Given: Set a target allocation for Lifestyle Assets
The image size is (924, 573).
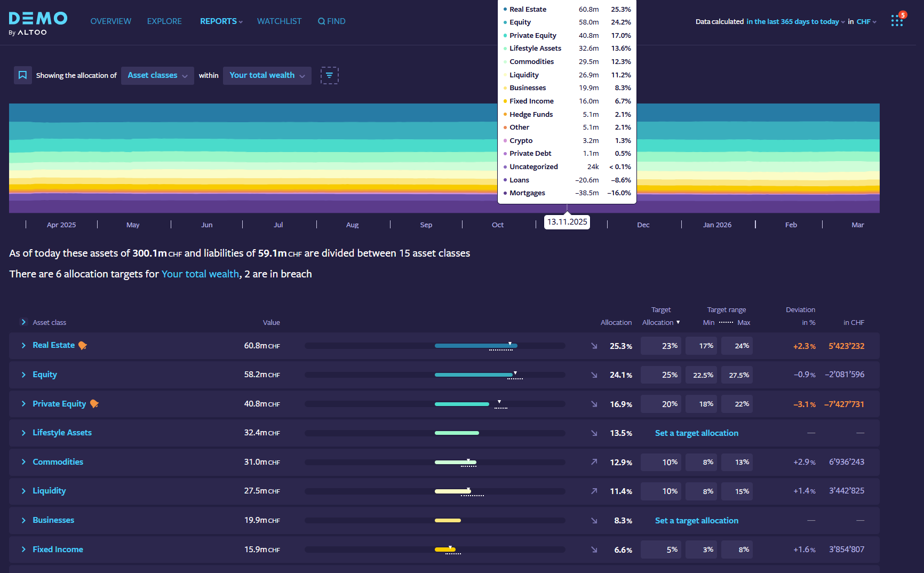Looking at the screenshot, I should [696, 433].
